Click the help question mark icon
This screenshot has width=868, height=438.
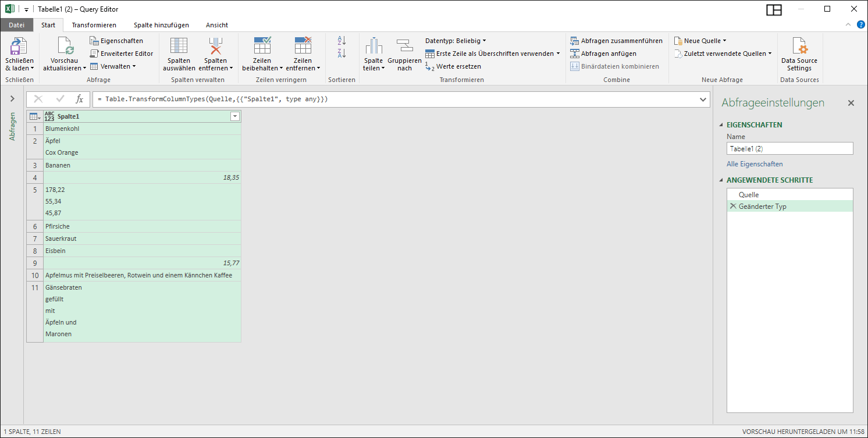(860, 24)
